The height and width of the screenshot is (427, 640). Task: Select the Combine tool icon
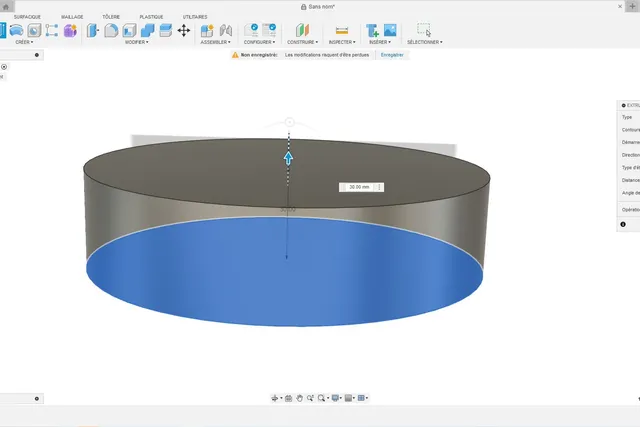tap(147, 30)
